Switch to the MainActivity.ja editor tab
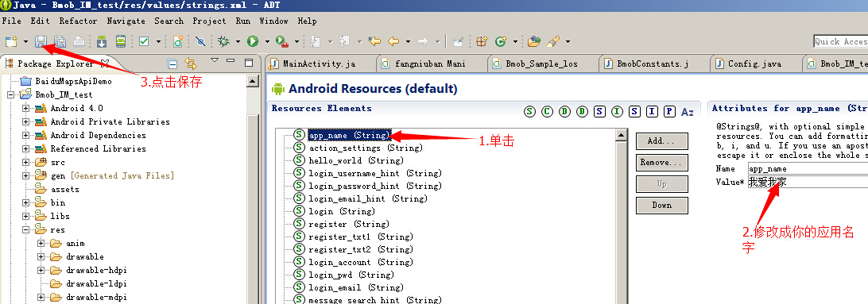The image size is (868, 304). pos(319,63)
